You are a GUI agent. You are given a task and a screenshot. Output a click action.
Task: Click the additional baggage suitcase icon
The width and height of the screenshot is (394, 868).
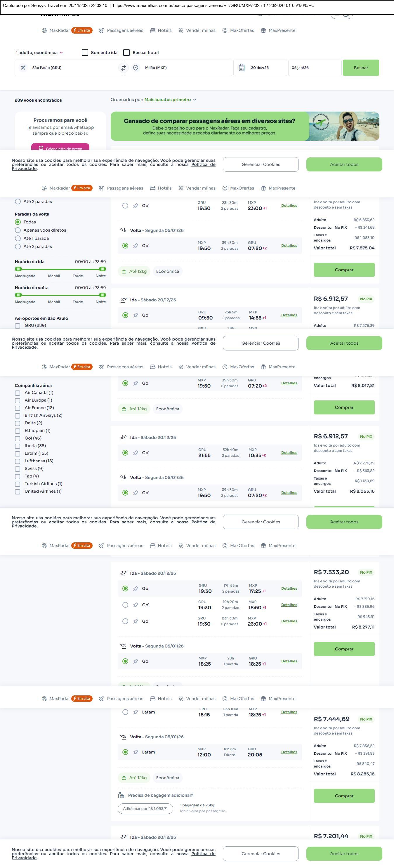pos(121,795)
